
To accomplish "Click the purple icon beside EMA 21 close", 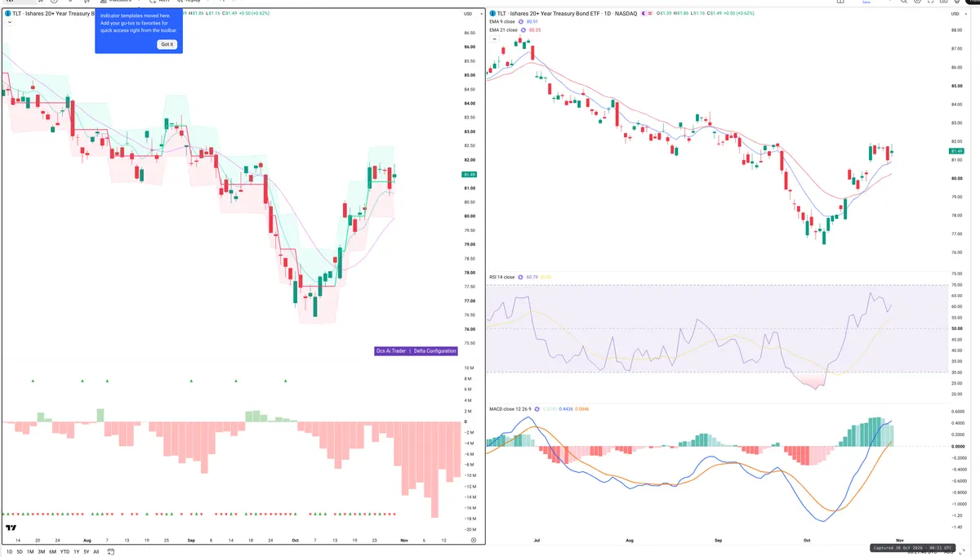I will pos(523,30).
